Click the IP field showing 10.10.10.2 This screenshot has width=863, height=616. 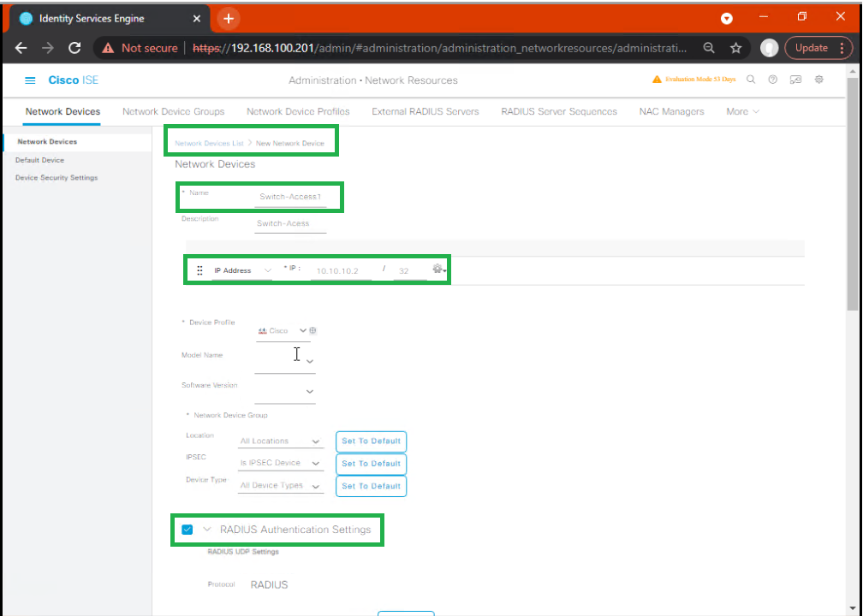pyautogui.click(x=341, y=271)
